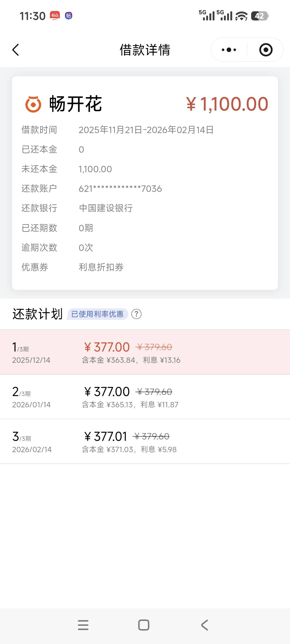
Task: Tap the back arrow in the header
Action: [x=16, y=50]
